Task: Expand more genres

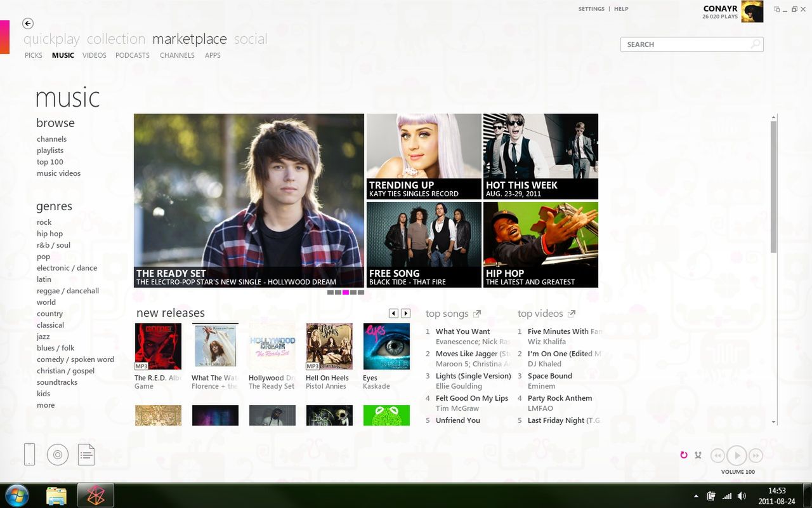Action: tap(46, 405)
